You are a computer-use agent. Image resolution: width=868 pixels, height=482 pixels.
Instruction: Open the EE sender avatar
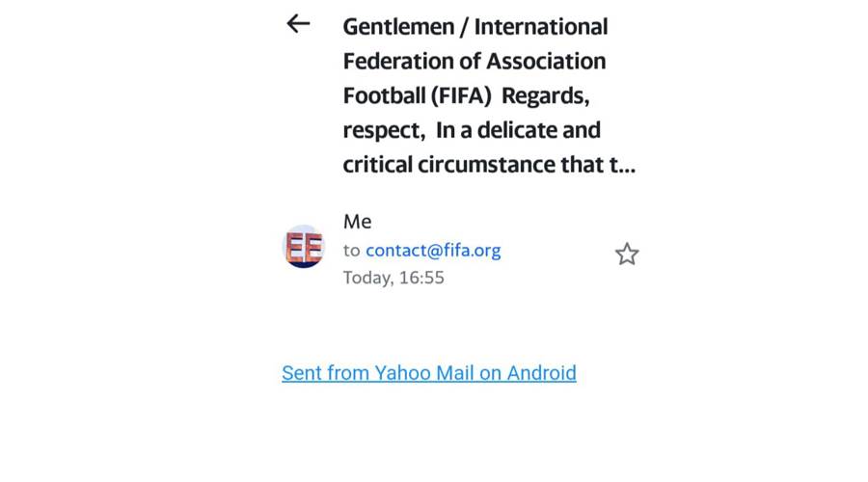pyautogui.click(x=303, y=247)
